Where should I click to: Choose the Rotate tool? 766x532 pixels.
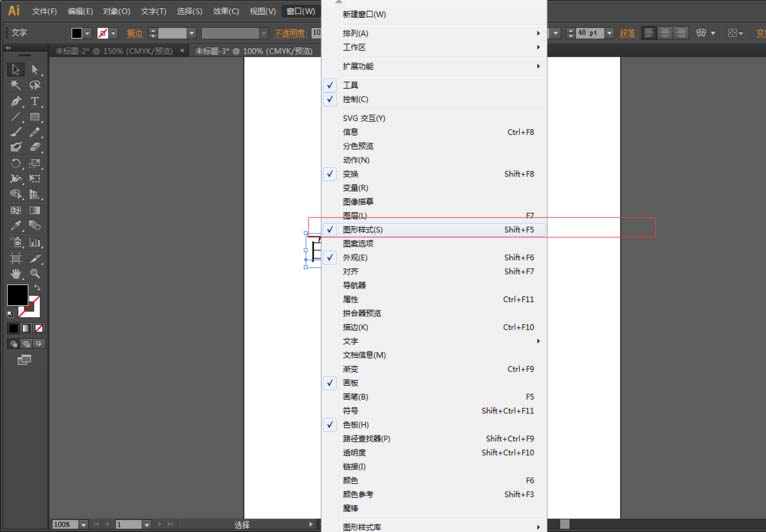[16, 164]
